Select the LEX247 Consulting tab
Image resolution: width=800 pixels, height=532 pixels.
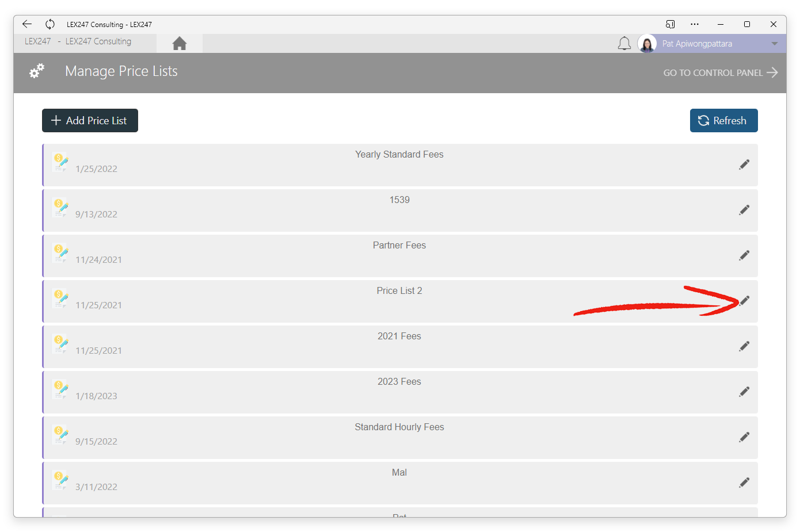(85, 41)
